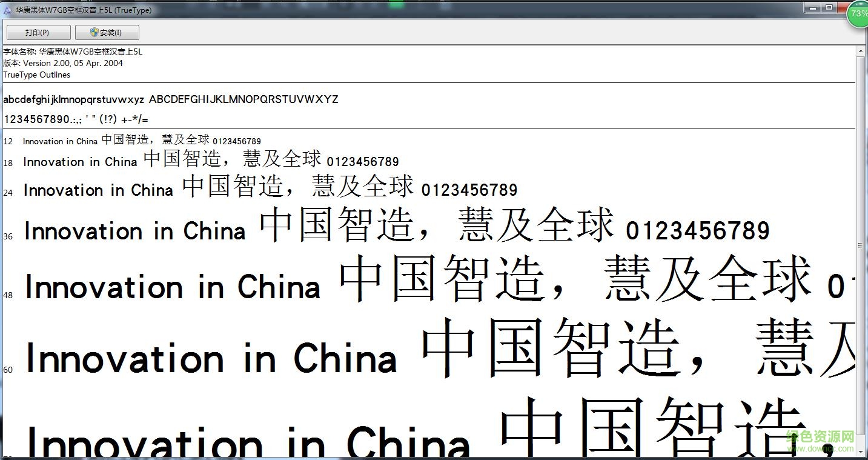Click the green 73% progress badge
This screenshot has width=868, height=460.
click(x=858, y=13)
